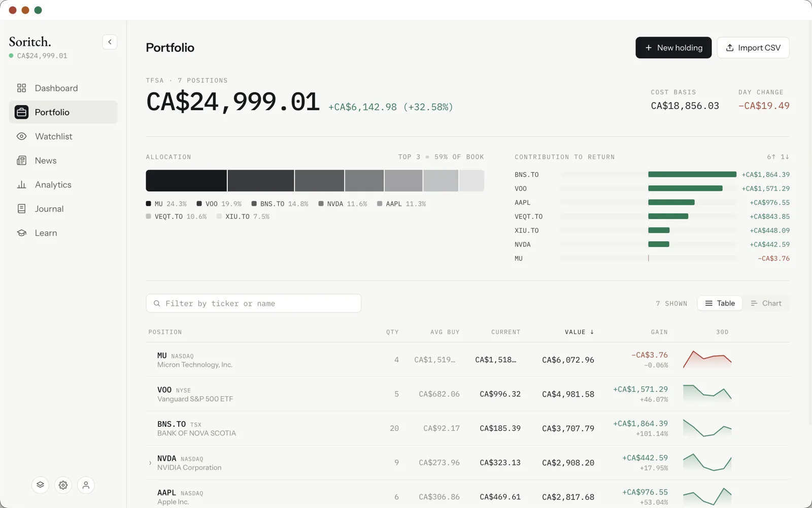The width and height of the screenshot is (812, 508).
Task: Click the Portfolio briefcase icon
Action: (x=21, y=112)
